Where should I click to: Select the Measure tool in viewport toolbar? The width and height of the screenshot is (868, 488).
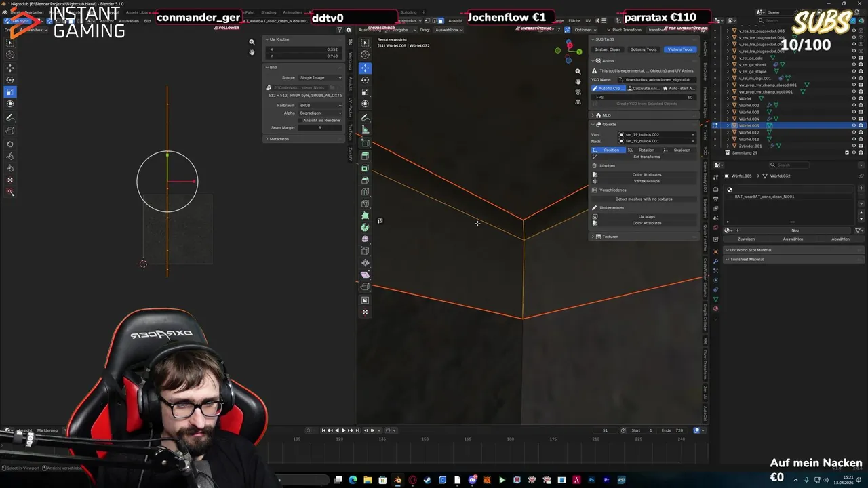[365, 129]
